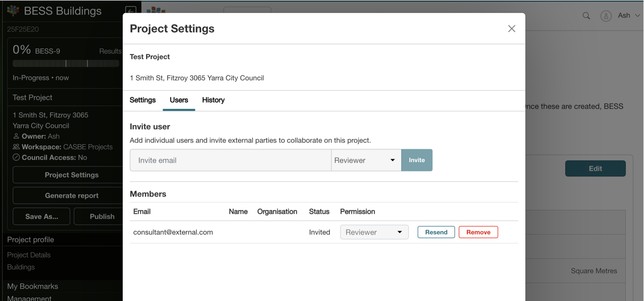Select the Users tab
The height and width of the screenshot is (301, 644).
[x=179, y=100]
